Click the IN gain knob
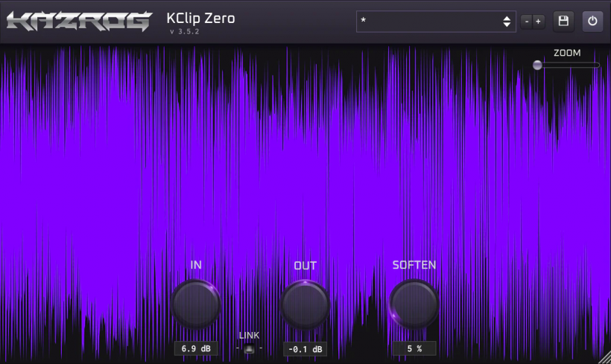Viewport: 611px width, 364px height. [x=196, y=304]
